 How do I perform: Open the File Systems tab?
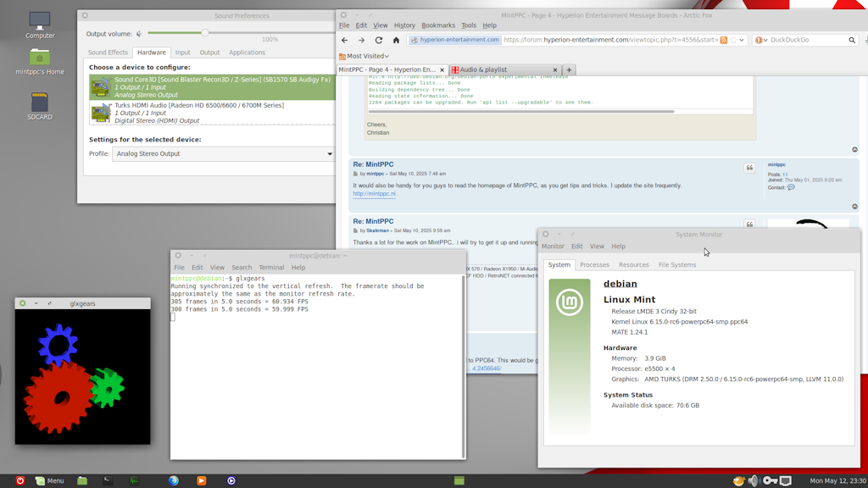pos(677,265)
